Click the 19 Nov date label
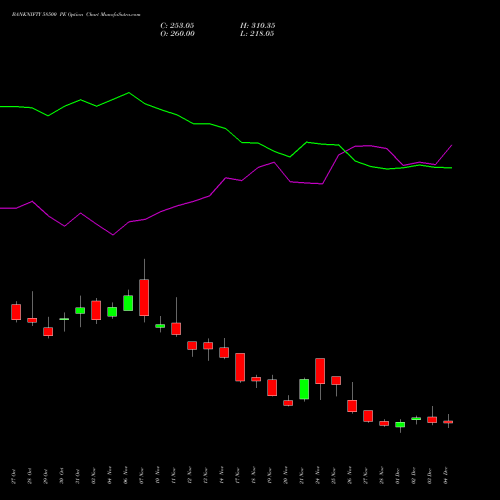The image size is (500, 500). tap(269, 476)
